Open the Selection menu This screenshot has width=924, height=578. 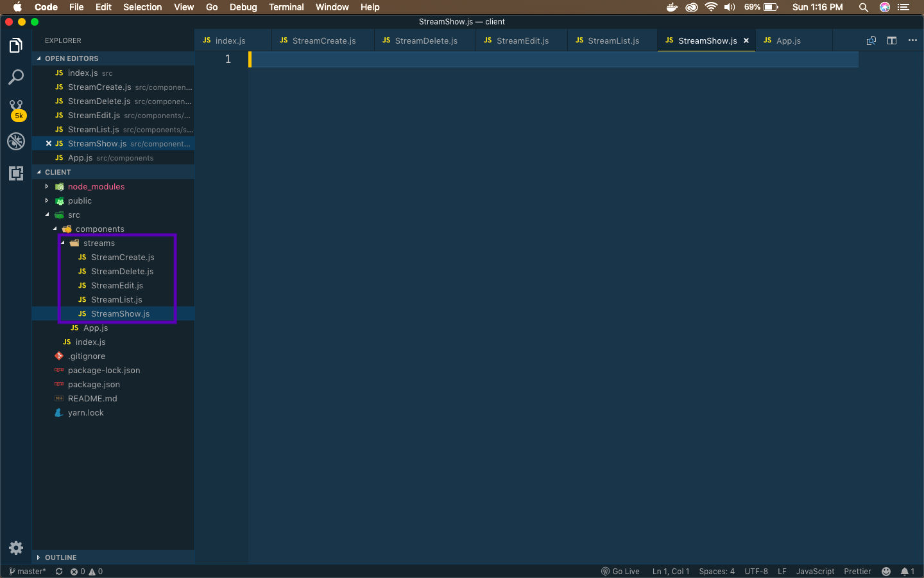point(142,7)
